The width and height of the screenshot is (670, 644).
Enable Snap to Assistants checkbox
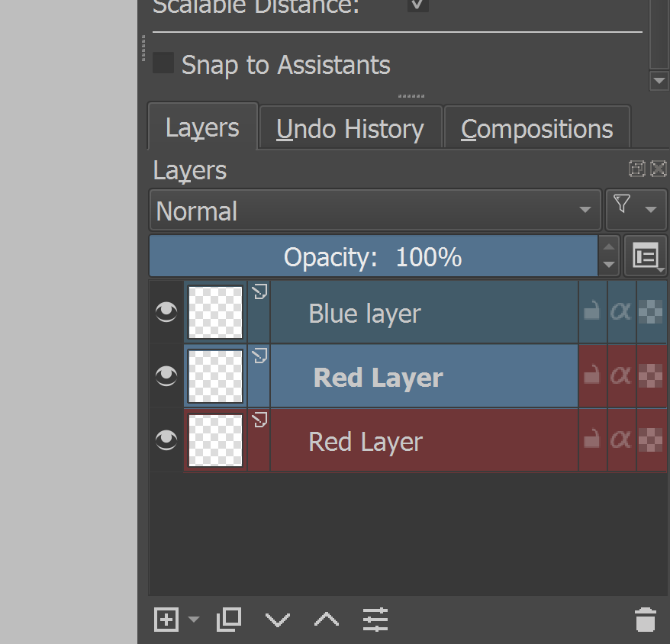(163, 63)
